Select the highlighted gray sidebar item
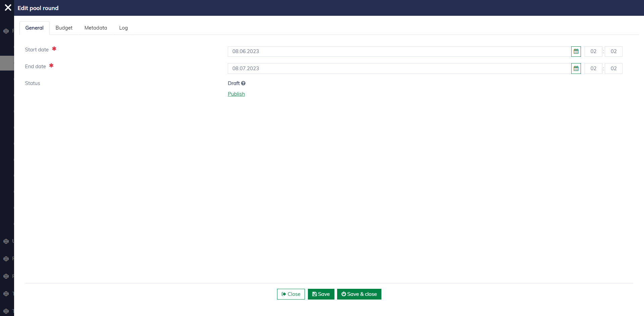644x316 pixels. click(x=7, y=63)
